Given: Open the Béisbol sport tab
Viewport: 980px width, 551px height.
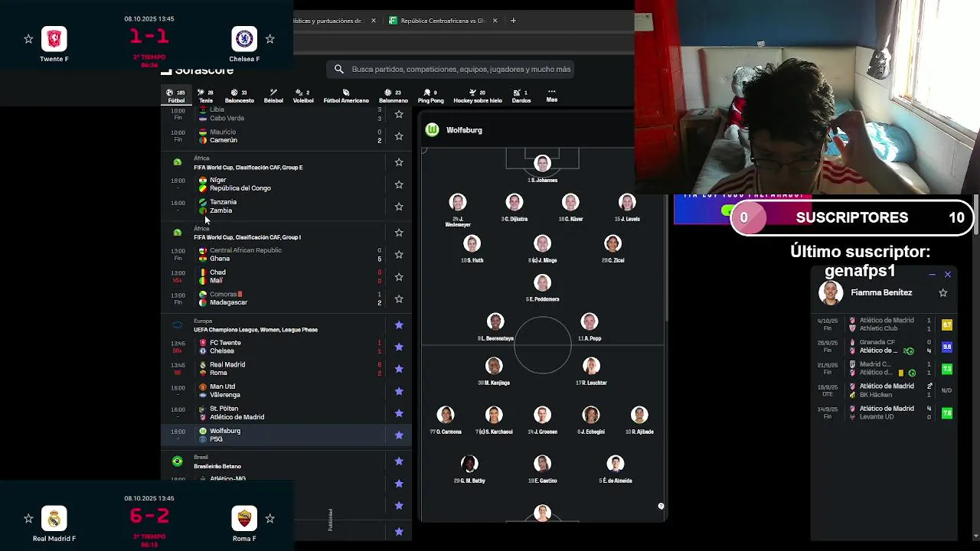Looking at the screenshot, I should [273, 96].
